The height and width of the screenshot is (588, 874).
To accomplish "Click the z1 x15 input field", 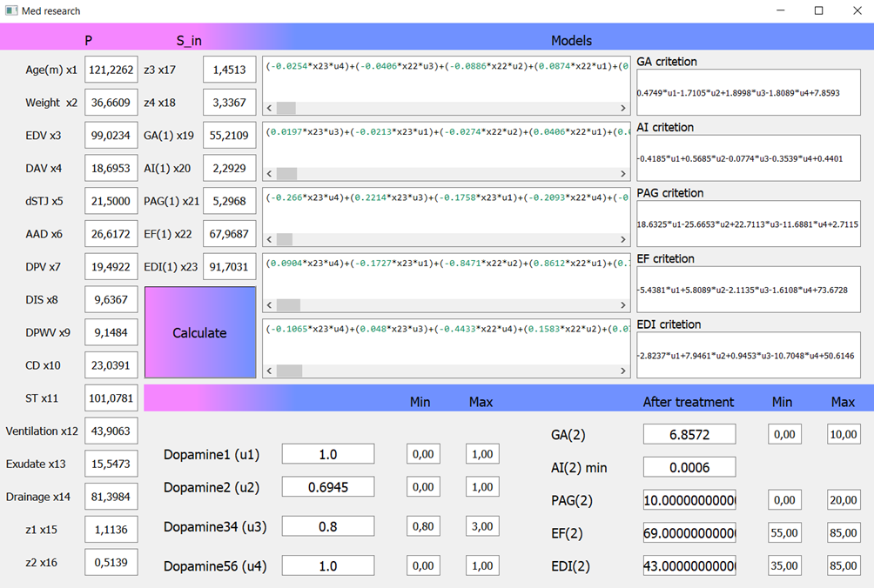I will click(111, 528).
